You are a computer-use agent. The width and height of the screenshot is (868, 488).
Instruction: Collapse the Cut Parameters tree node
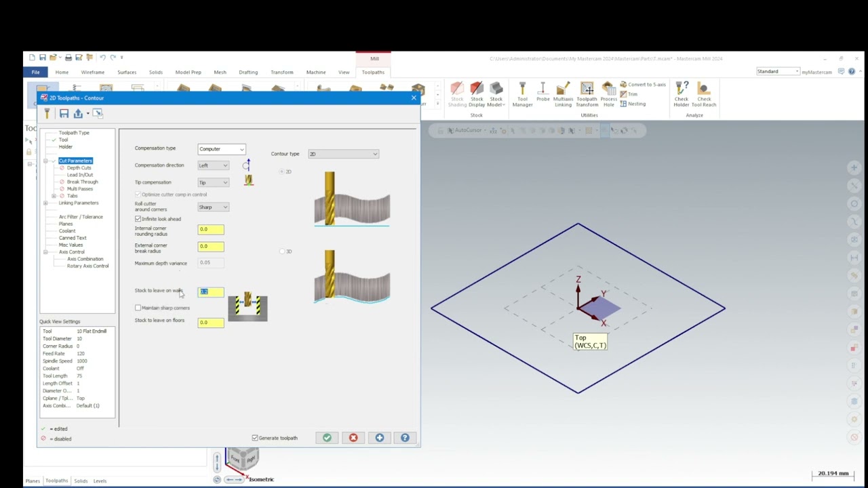[45, 161]
